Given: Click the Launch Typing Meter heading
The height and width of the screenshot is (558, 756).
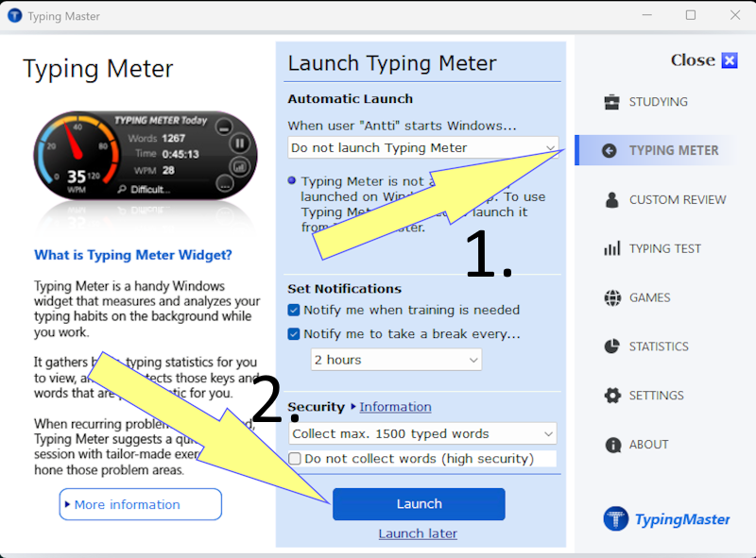Looking at the screenshot, I should [x=392, y=63].
